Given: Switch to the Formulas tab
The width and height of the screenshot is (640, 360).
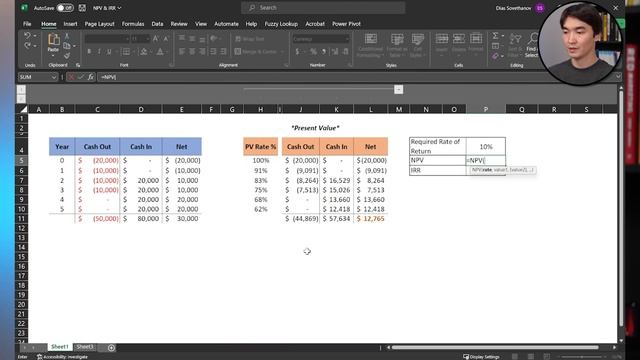Looking at the screenshot, I should tap(133, 24).
